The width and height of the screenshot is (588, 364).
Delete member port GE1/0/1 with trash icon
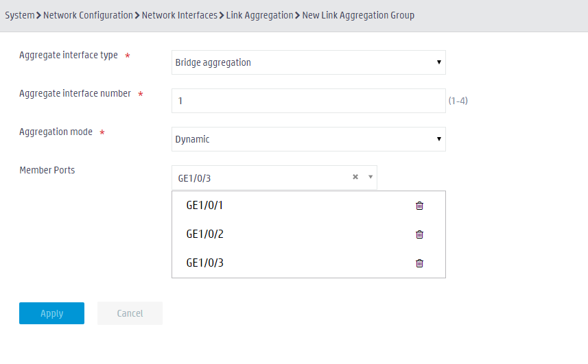[x=419, y=206]
